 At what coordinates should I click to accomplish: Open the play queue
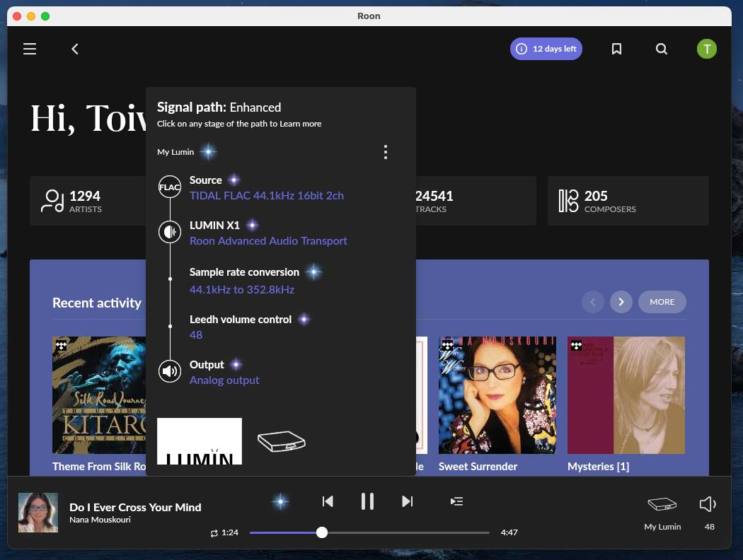pos(457,501)
